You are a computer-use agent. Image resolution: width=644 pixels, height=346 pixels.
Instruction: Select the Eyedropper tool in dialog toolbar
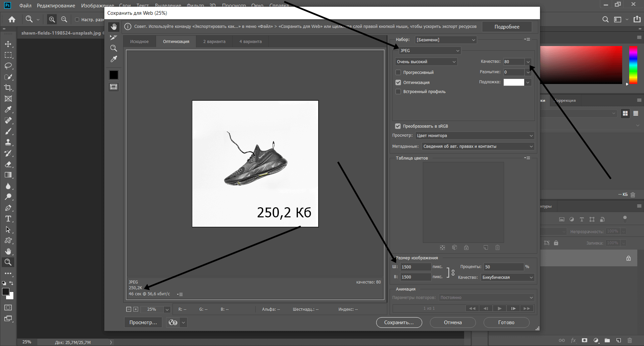(114, 59)
